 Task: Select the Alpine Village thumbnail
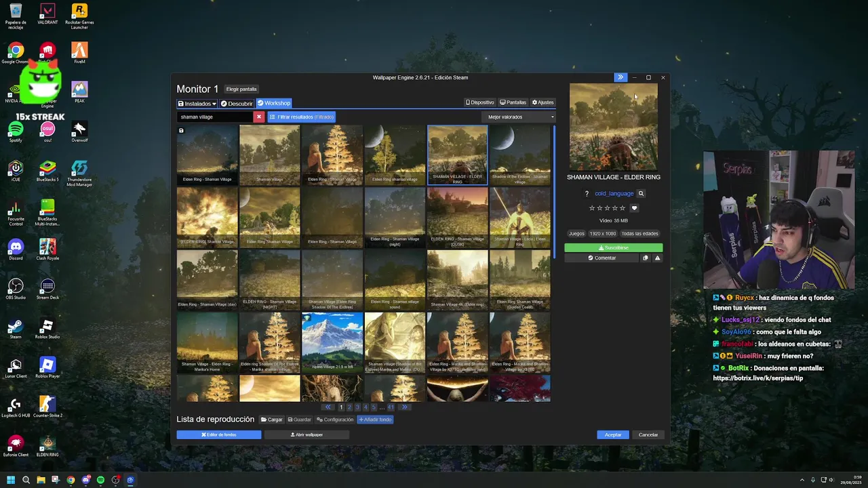pyautogui.click(x=332, y=342)
